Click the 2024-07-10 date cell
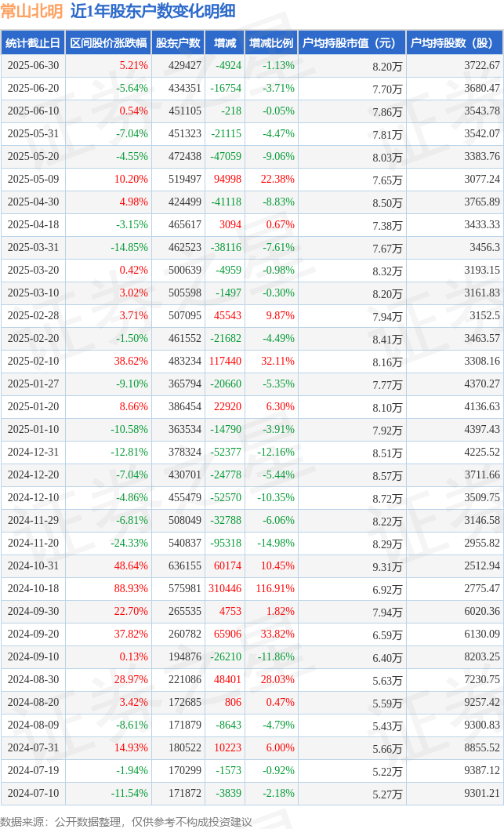The image size is (504, 829). (33, 793)
